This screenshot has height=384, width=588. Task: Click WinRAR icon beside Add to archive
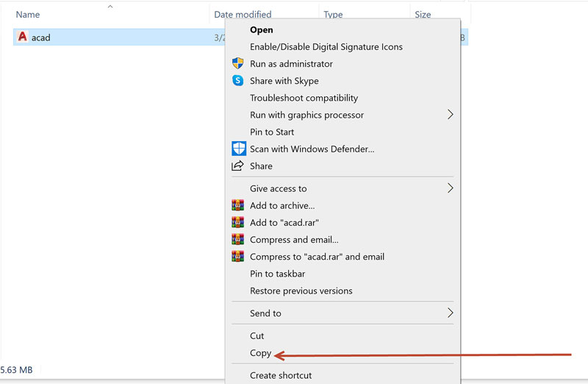pyautogui.click(x=237, y=205)
